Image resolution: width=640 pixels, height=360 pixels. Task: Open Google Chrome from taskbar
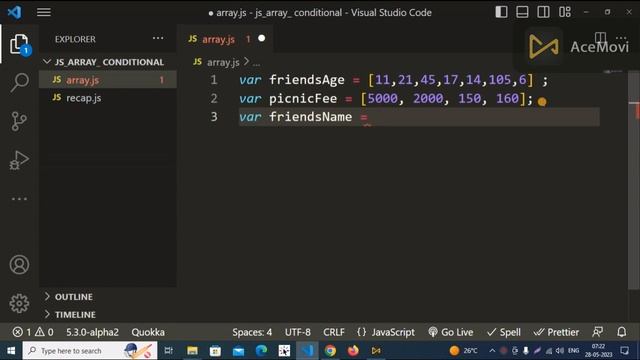click(x=330, y=351)
